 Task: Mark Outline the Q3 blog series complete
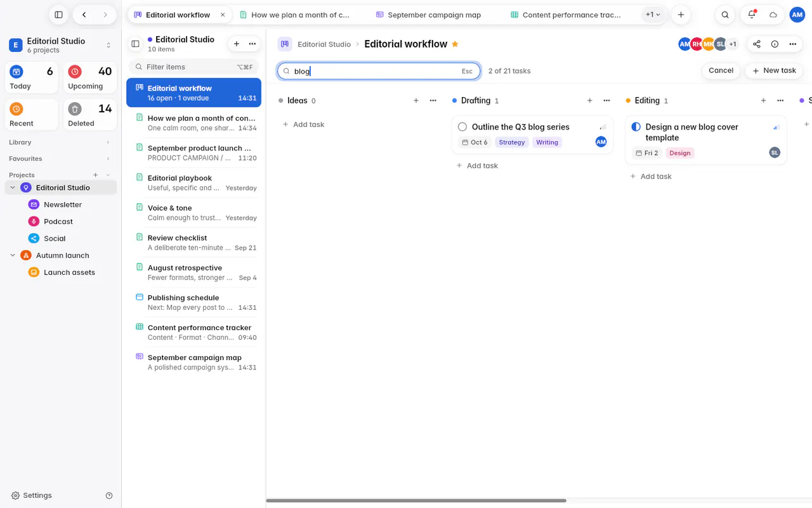[x=462, y=127]
